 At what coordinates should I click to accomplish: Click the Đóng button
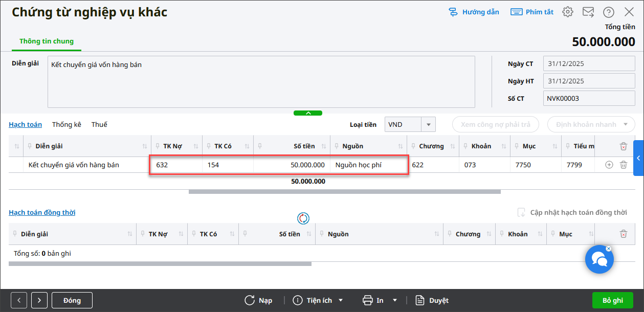click(72, 300)
